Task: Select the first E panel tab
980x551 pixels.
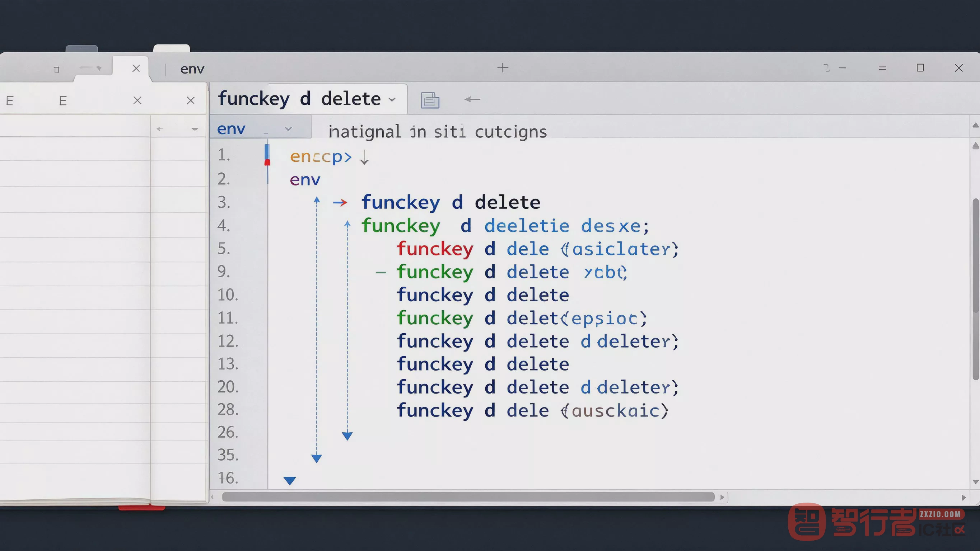Action: point(10,101)
